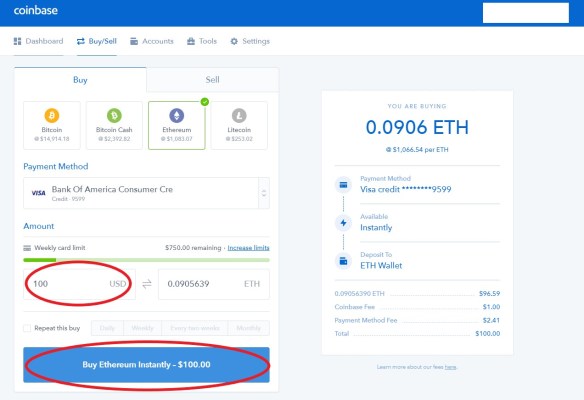Switch to the Buy tab
This screenshot has height=400, width=584.
pyautogui.click(x=80, y=80)
